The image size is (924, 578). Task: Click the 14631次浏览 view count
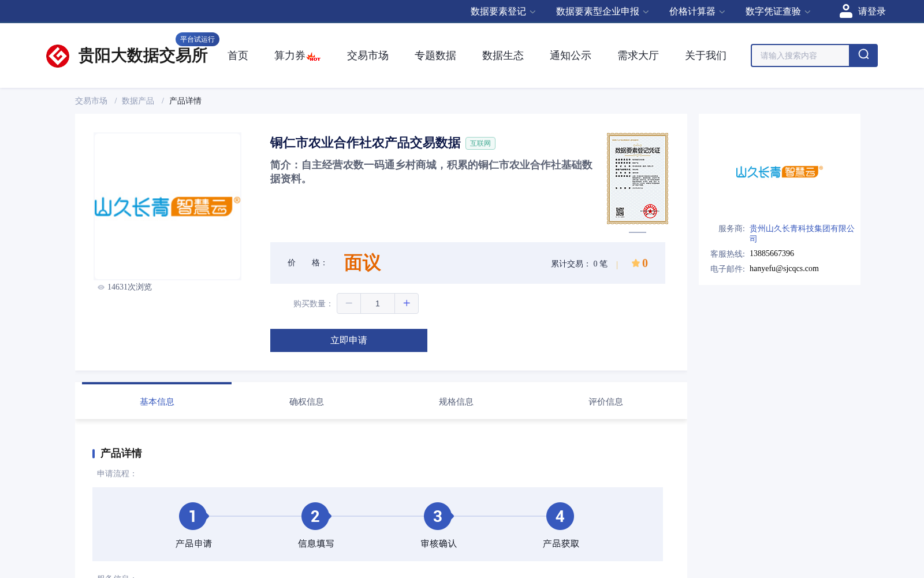[x=129, y=287]
